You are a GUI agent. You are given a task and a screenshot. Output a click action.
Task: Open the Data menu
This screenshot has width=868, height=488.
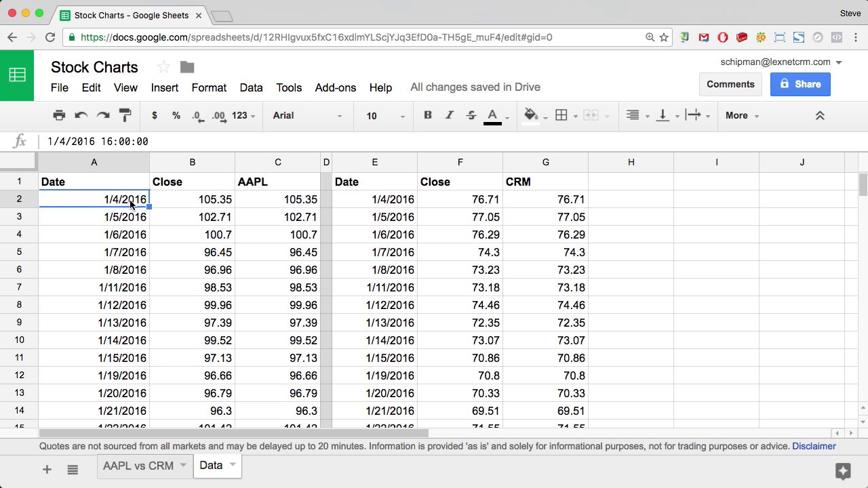click(251, 87)
